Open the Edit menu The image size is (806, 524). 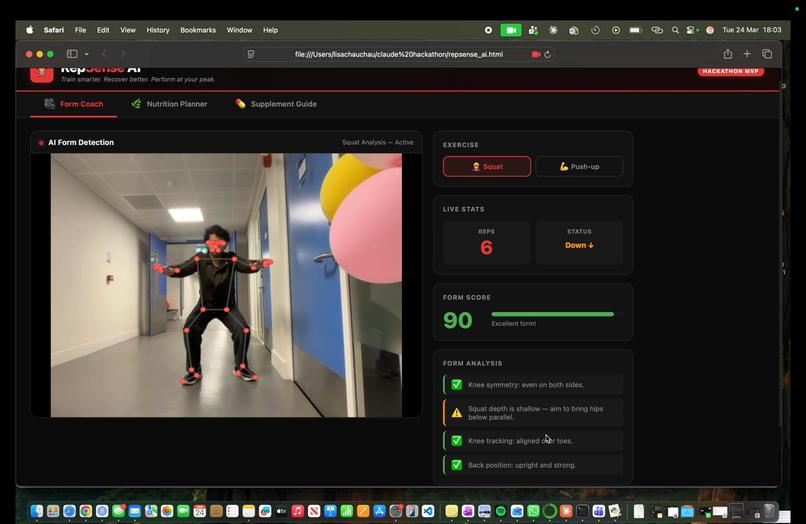point(103,30)
